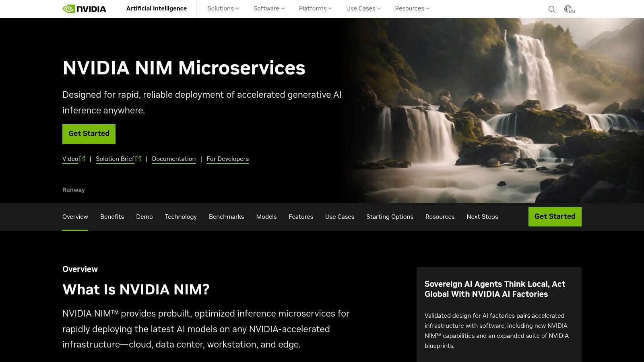Click the Runway video credit label
Screen dimensions: 644x362
73,189
